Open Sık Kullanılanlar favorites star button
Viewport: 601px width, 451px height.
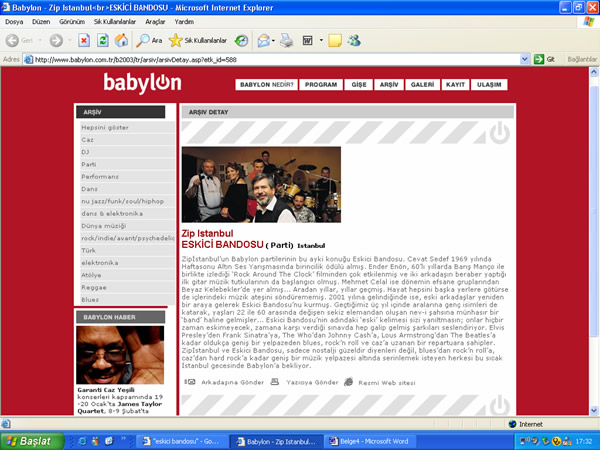[x=199, y=40]
